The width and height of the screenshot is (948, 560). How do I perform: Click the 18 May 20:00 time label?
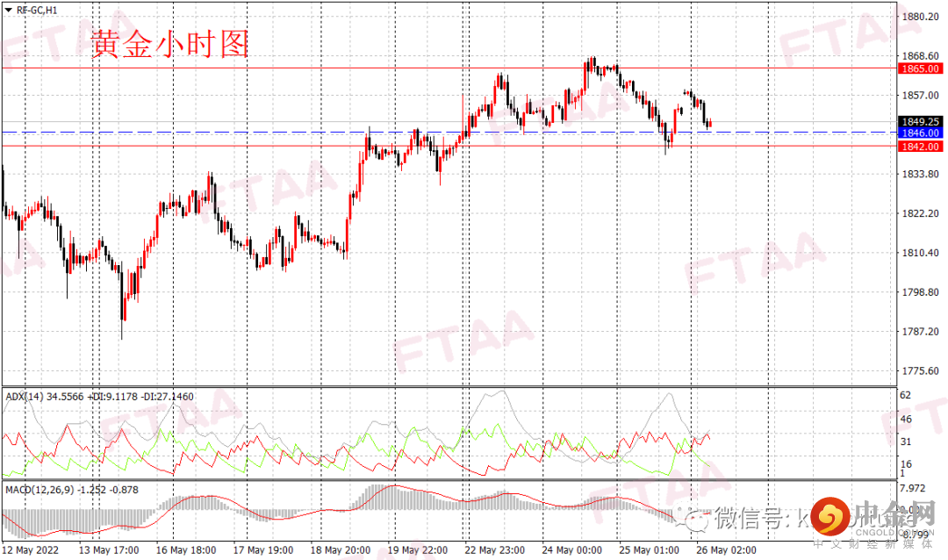point(341,549)
